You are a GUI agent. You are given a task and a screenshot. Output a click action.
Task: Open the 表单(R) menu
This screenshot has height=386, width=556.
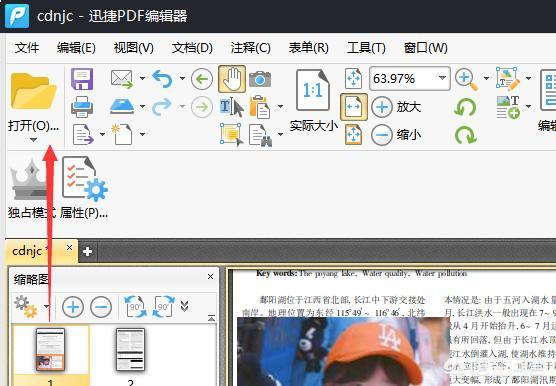(x=308, y=48)
